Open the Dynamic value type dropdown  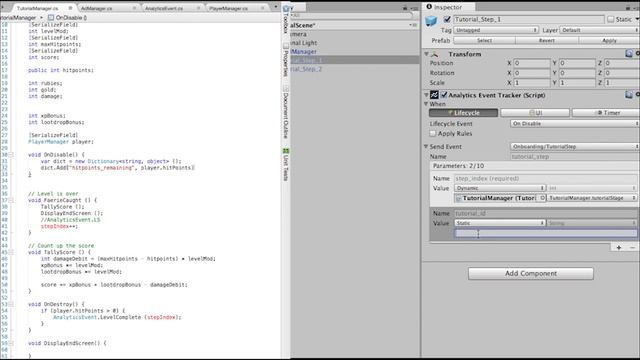point(500,188)
